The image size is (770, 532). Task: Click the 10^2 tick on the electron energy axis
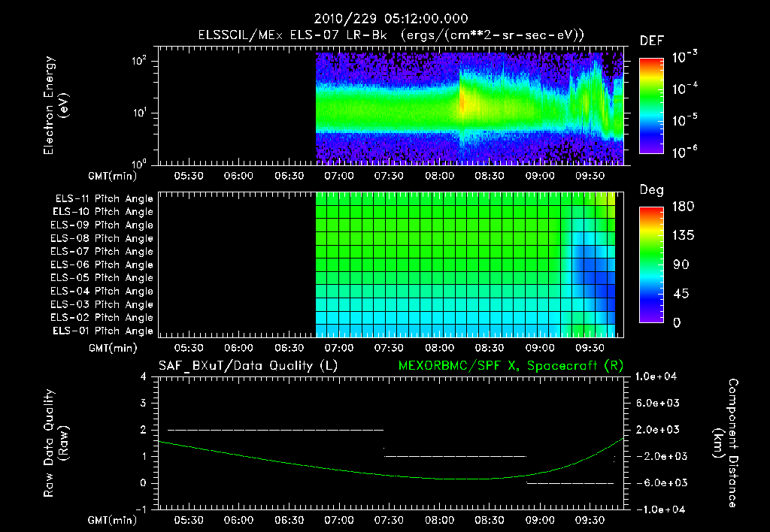pos(139,61)
